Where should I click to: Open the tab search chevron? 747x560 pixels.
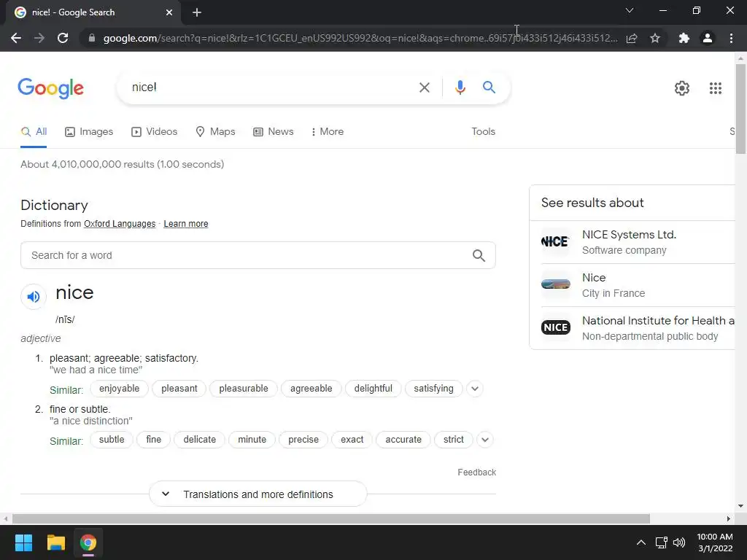click(630, 10)
